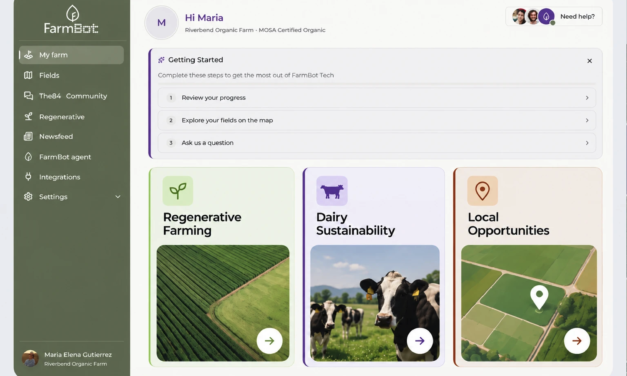Open the Newsfeed page
The height and width of the screenshot is (376, 627).
pyautogui.click(x=71, y=136)
